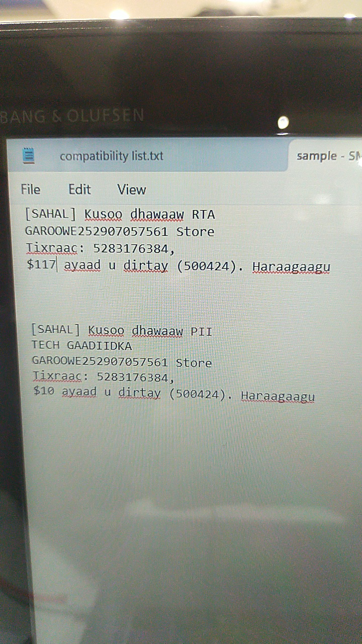Screen dimensions: 362x644
Task: Click the Notepad file icon on the first tab
Action: point(29,155)
